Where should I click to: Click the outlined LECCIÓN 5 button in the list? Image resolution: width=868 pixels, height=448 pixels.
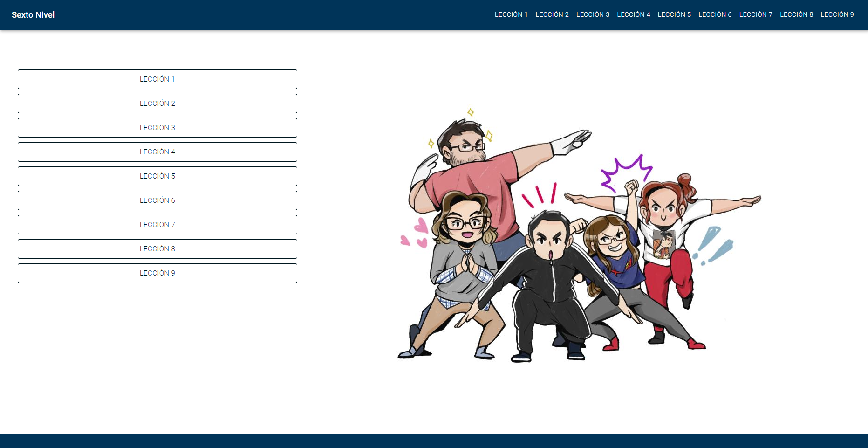157,176
